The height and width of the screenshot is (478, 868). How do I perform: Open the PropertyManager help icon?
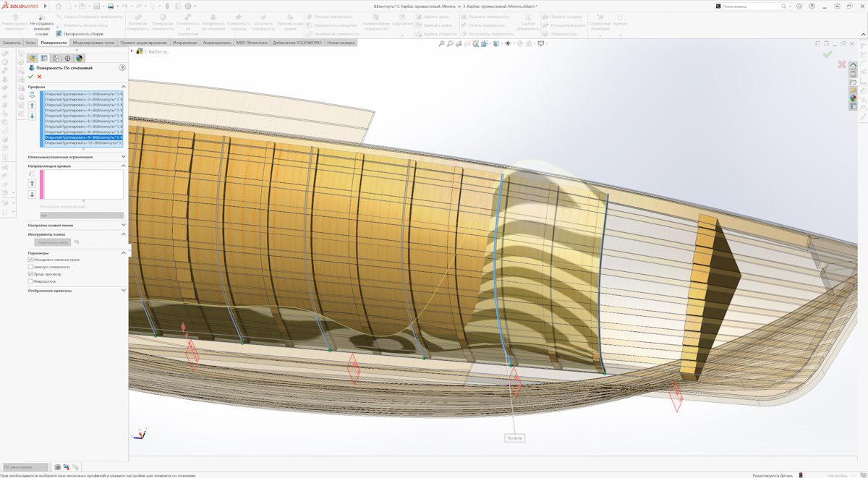[122, 67]
